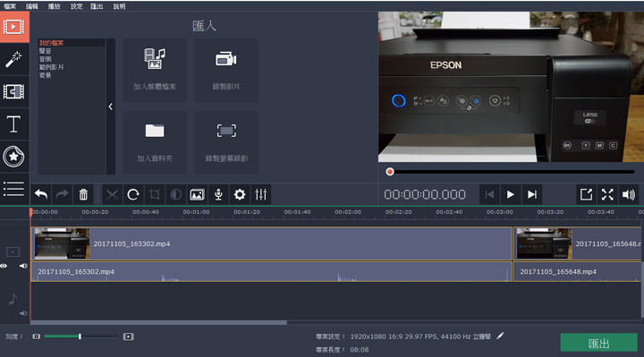Click the timeline zoom scale slider

pyautogui.click(x=80, y=336)
